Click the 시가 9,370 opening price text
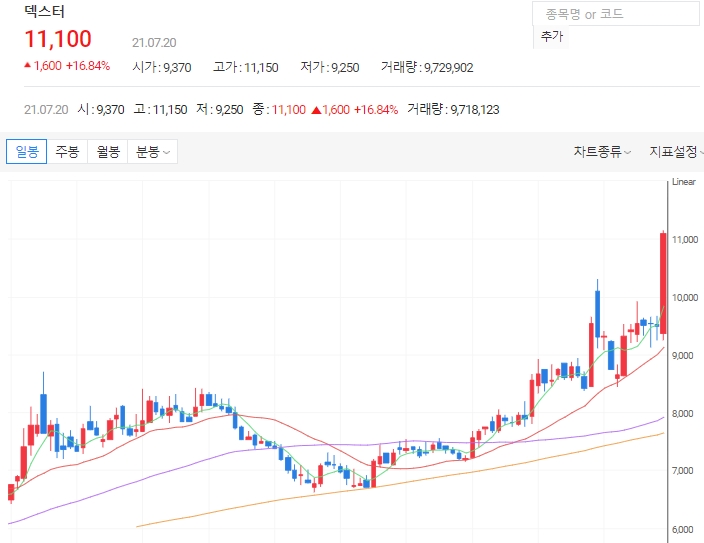Viewport: 704px width, 543px height. (162, 67)
